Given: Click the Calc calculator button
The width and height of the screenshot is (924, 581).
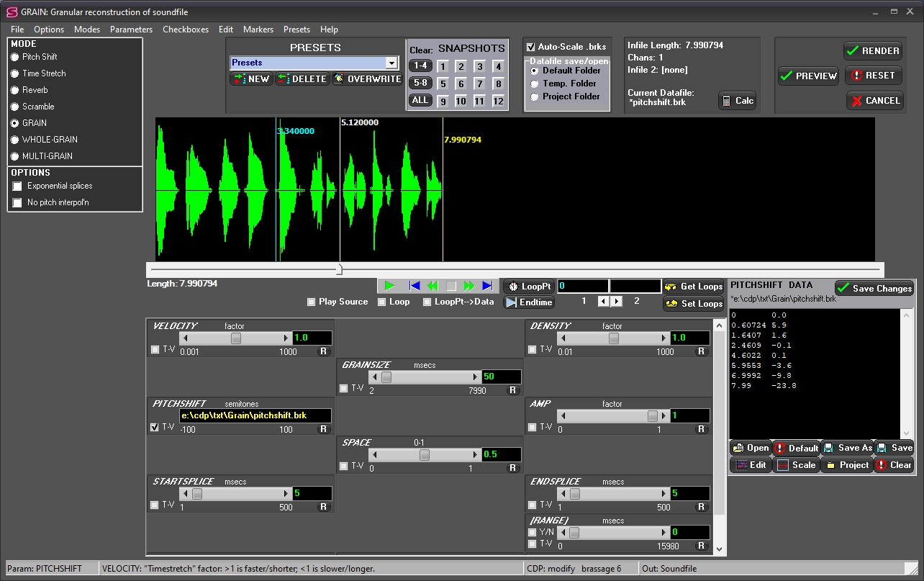Looking at the screenshot, I should coord(737,101).
